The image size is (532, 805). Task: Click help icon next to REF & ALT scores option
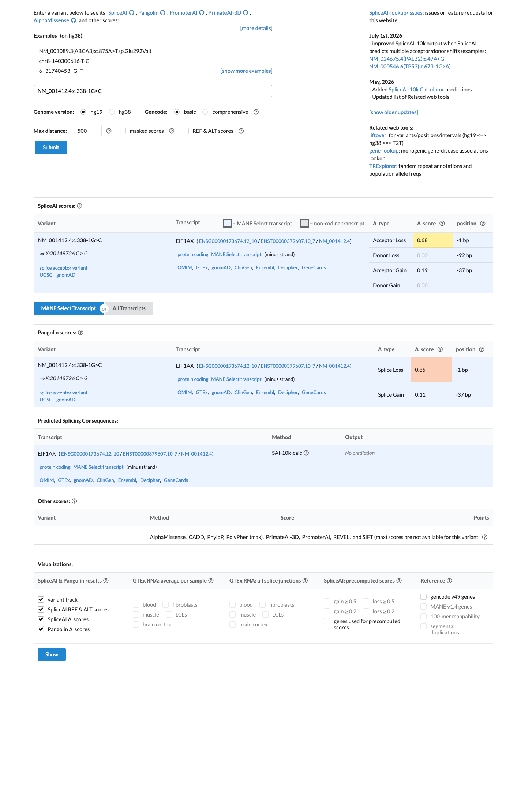tap(241, 131)
